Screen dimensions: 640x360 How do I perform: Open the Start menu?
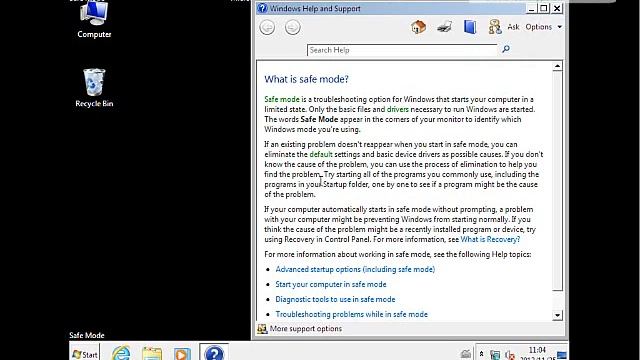click(x=84, y=353)
